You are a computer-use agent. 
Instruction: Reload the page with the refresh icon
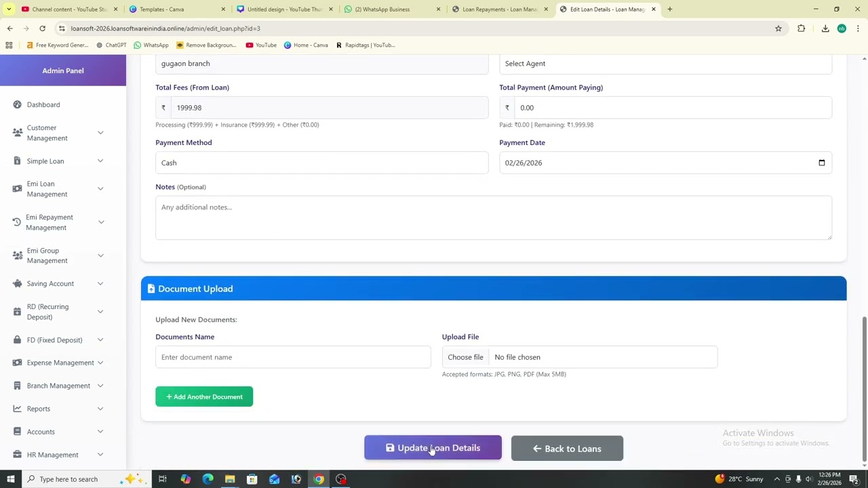[x=42, y=28]
